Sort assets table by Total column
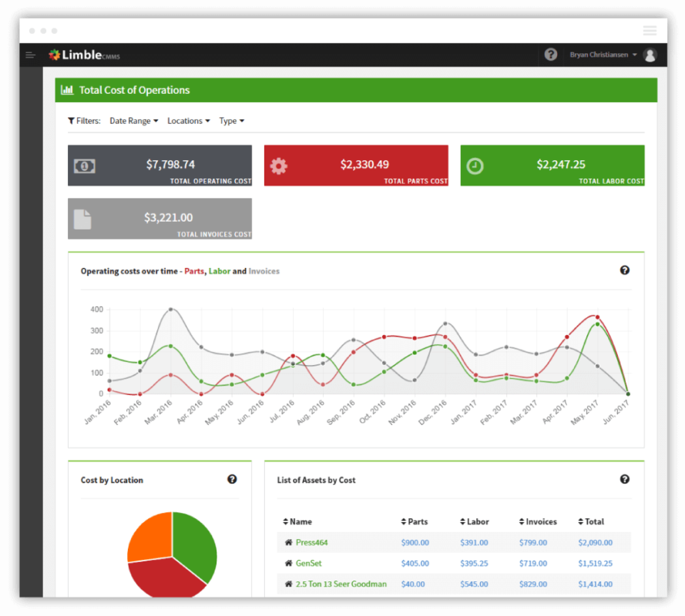 point(591,522)
